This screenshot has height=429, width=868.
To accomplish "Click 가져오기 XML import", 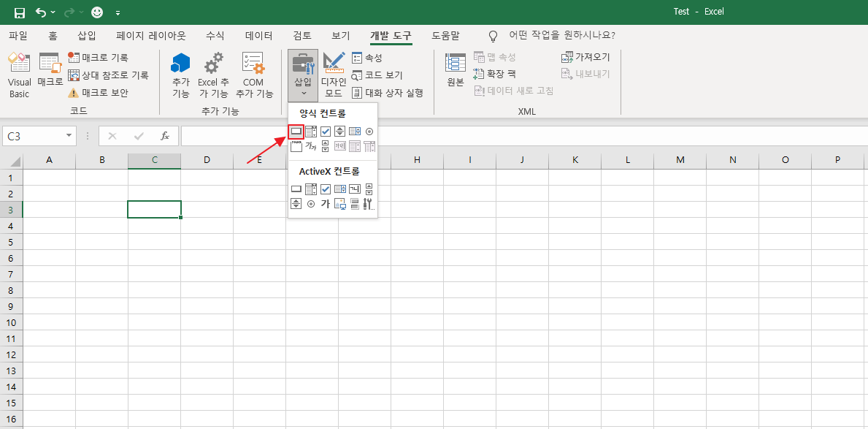I will 585,57.
